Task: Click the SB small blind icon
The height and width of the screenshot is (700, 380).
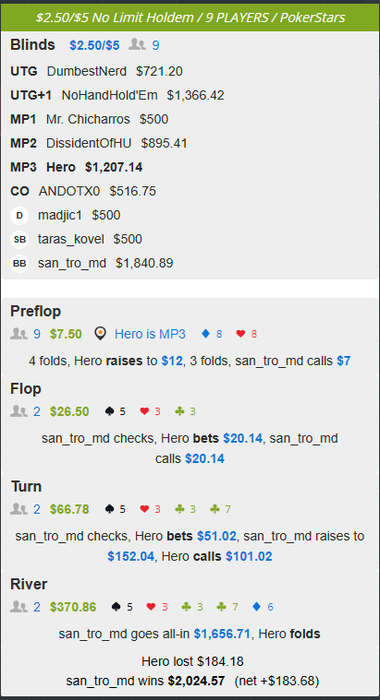Action: click(x=19, y=240)
